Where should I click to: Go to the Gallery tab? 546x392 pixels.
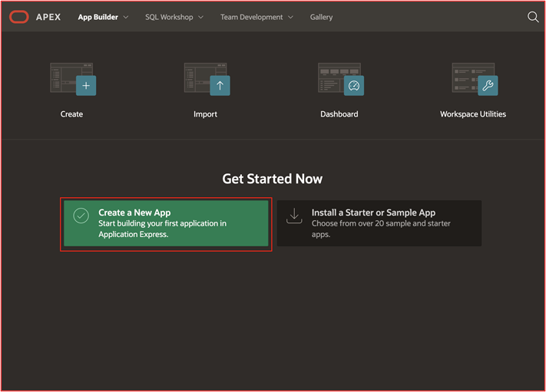(x=322, y=17)
